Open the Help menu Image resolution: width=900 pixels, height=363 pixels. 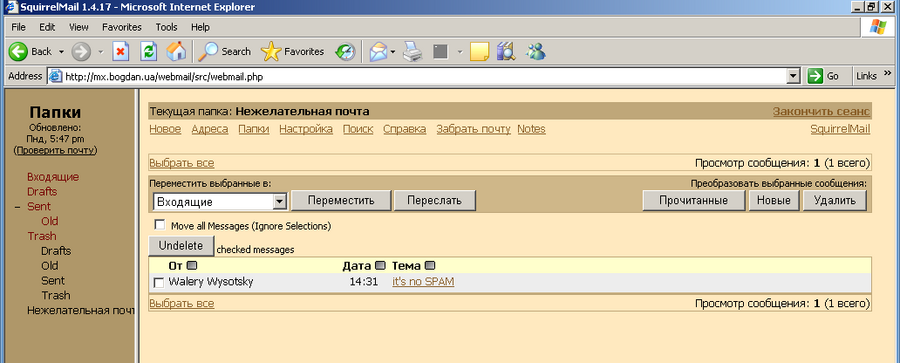(x=200, y=27)
